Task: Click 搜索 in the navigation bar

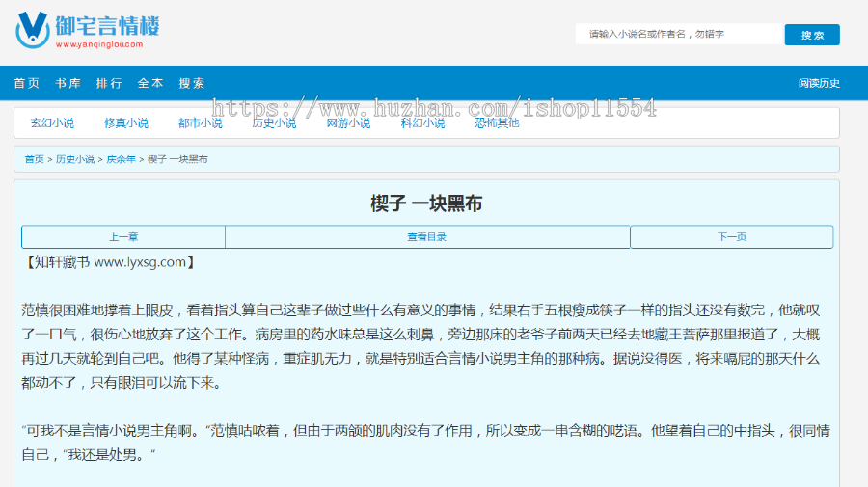Action: (192, 84)
